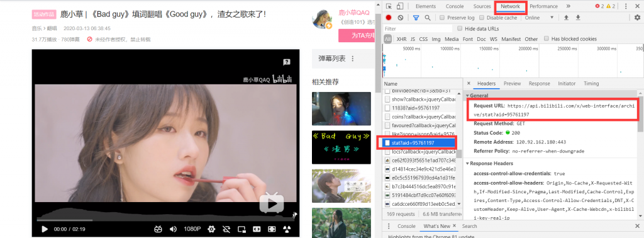This screenshot has width=644, height=238.
Task: Enable the Preserve log checkbox
Action: (x=442, y=18)
